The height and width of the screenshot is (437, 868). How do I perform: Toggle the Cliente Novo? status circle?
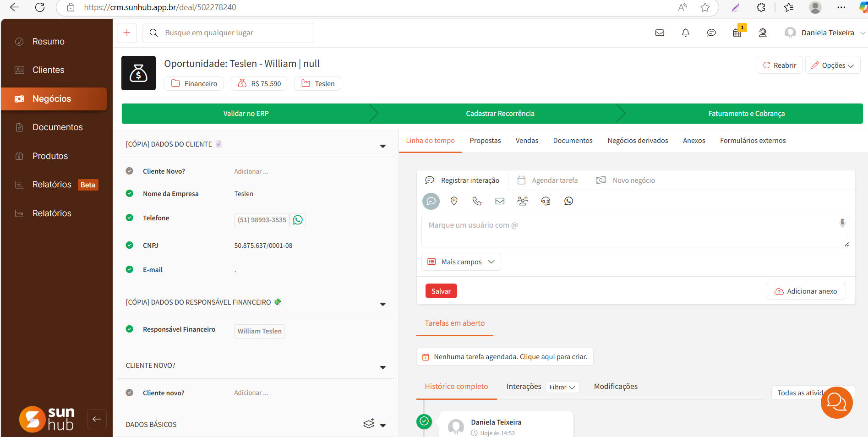[130, 171]
